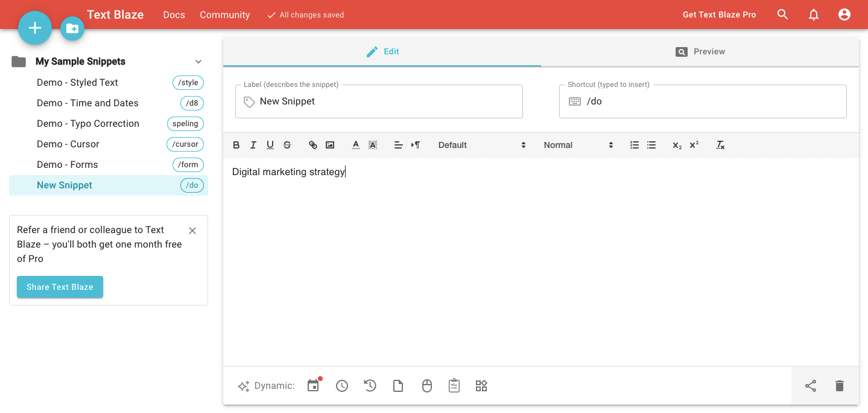868x413 pixels.
Task: Click the insert link icon
Action: (x=313, y=145)
